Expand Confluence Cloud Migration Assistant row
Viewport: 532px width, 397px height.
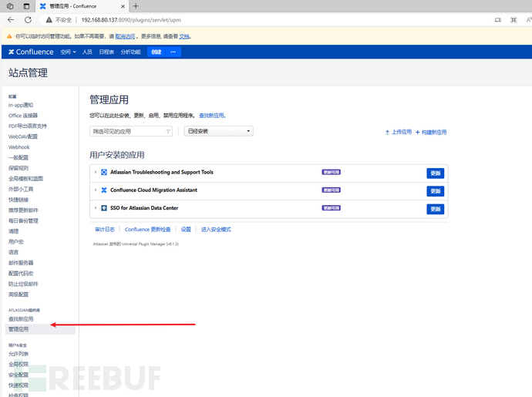click(x=96, y=190)
